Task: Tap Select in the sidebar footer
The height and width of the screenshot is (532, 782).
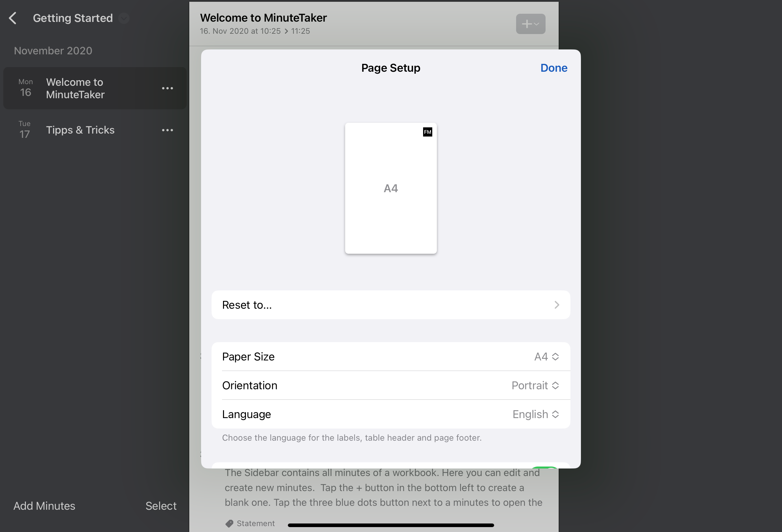Action: [x=161, y=506]
